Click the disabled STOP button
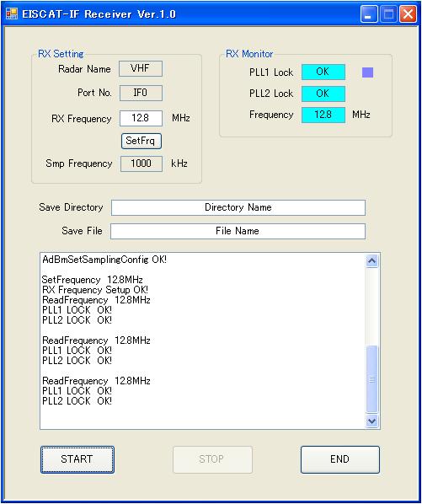 pyautogui.click(x=212, y=459)
